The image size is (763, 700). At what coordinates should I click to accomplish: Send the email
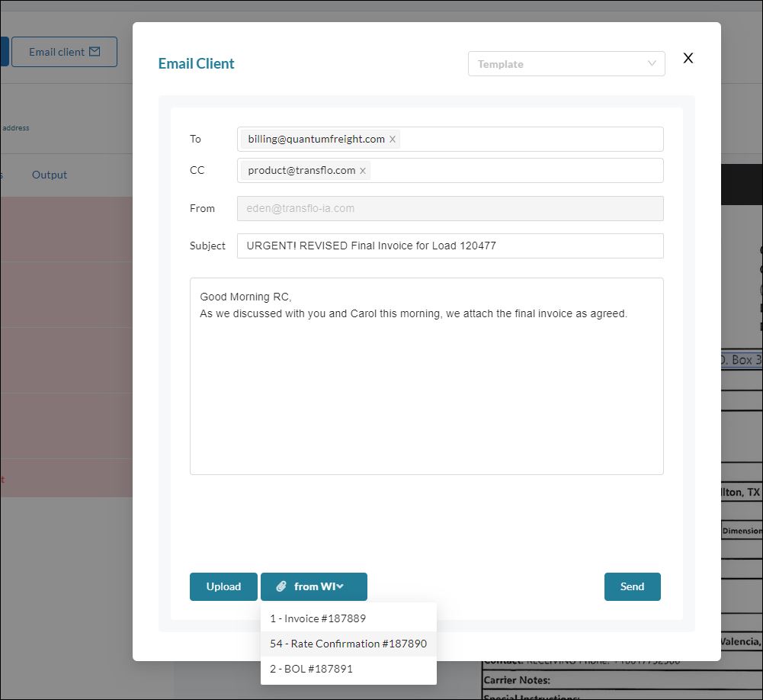632,586
